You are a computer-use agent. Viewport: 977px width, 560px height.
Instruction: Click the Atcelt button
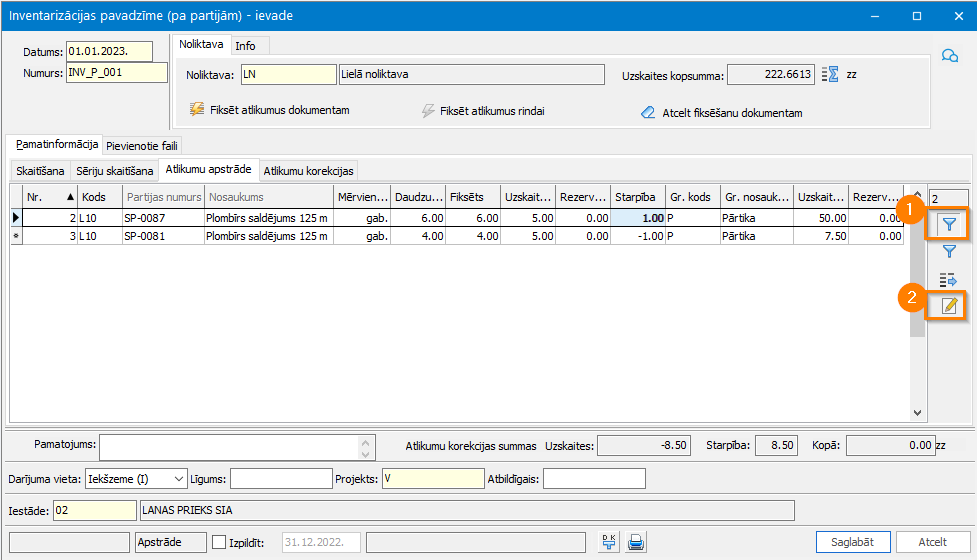[933, 542]
